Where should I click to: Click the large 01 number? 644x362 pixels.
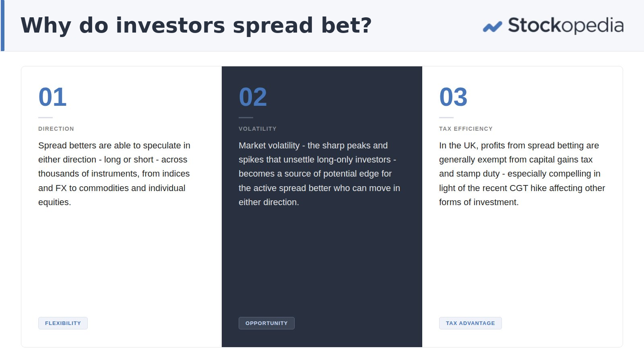point(52,97)
